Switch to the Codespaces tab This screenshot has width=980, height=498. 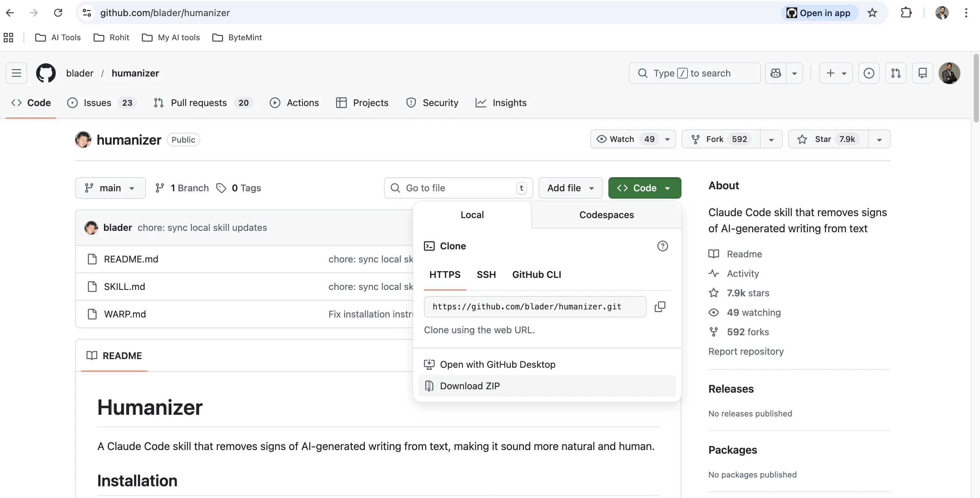click(606, 215)
